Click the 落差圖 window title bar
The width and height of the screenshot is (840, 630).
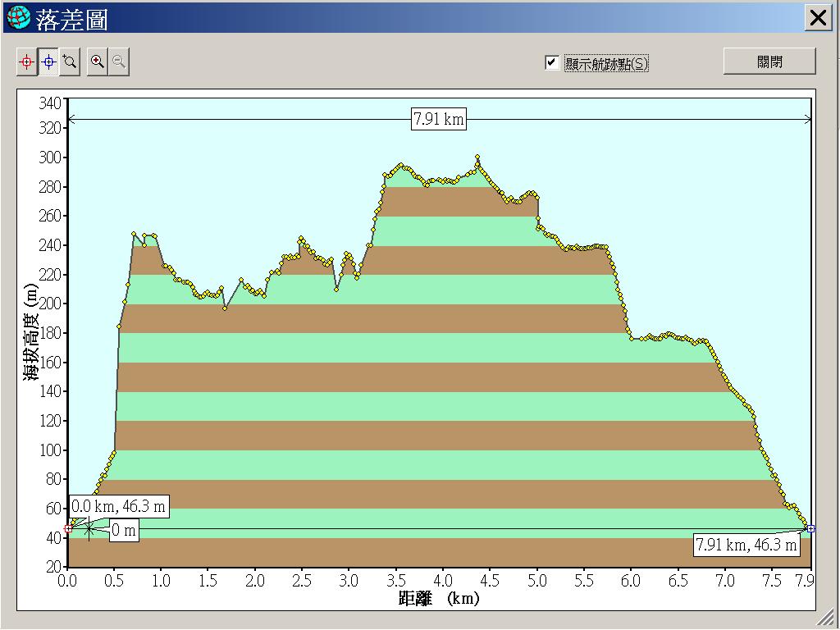coord(410,17)
